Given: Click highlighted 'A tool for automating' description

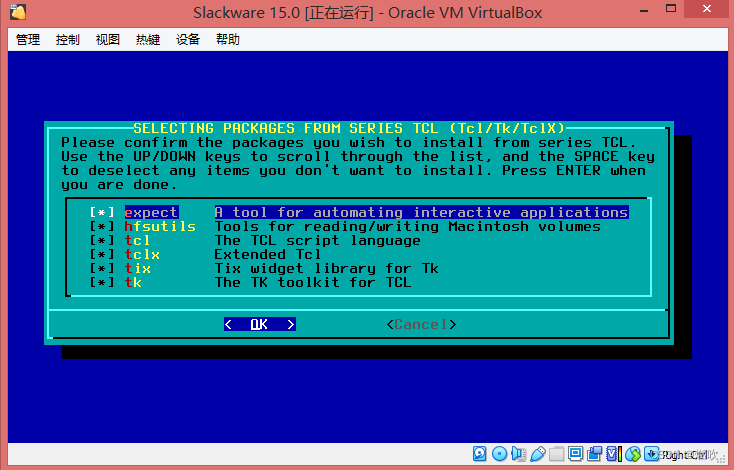Looking at the screenshot, I should [421, 213].
